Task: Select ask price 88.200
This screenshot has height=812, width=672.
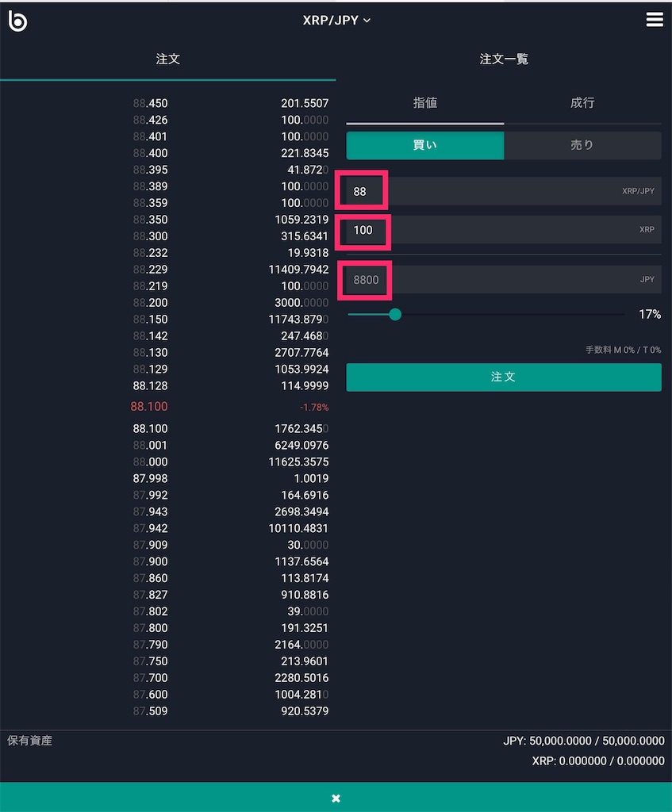Action: click(x=150, y=302)
